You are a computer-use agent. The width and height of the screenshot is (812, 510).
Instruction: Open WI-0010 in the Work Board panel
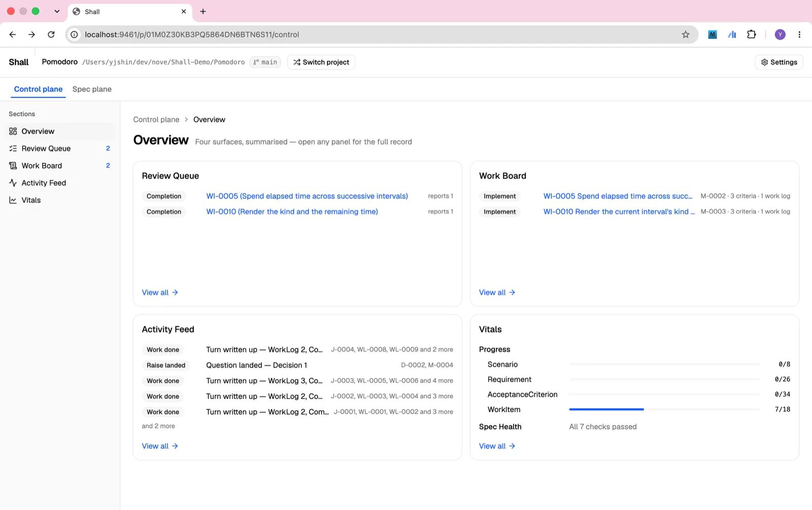[619, 212]
